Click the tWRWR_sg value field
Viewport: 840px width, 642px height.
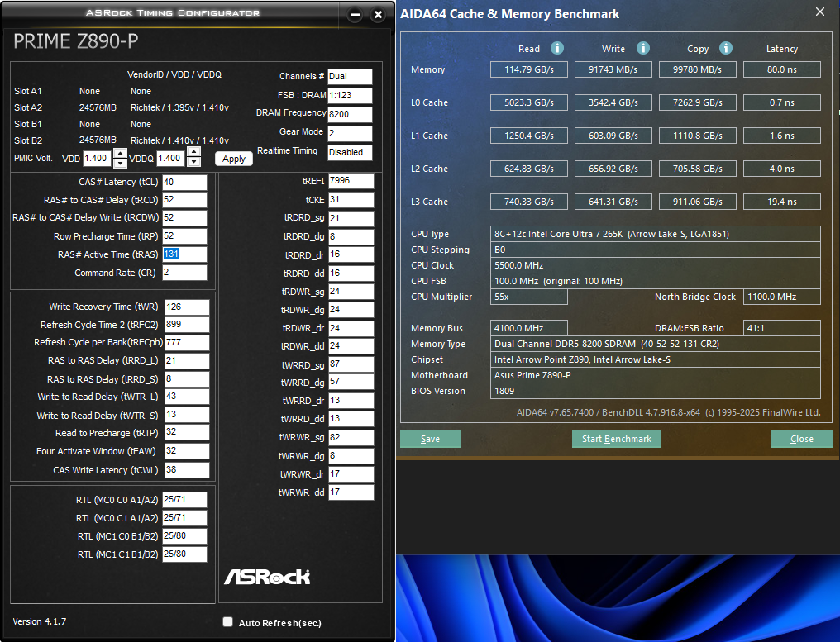(351, 437)
